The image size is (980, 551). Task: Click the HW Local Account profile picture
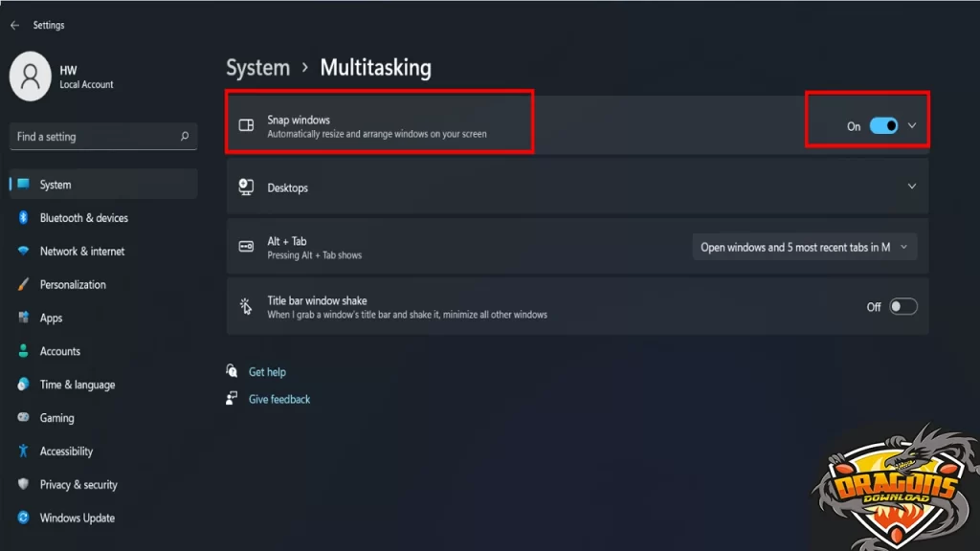point(29,76)
